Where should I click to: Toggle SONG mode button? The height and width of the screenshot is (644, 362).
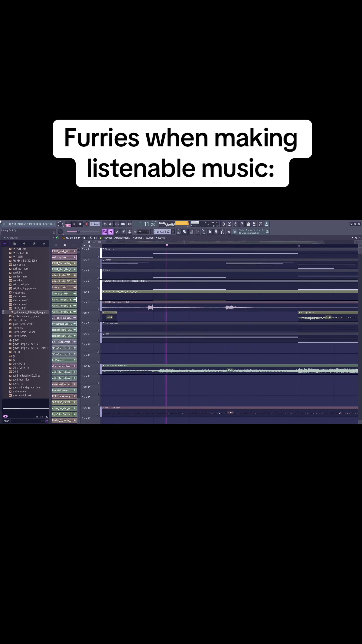click(x=68, y=225)
